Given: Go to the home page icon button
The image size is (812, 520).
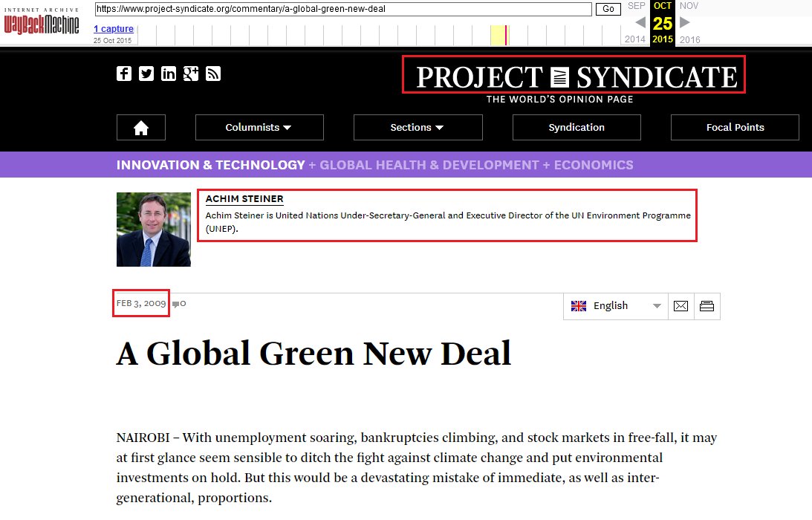Looking at the screenshot, I should (x=141, y=128).
